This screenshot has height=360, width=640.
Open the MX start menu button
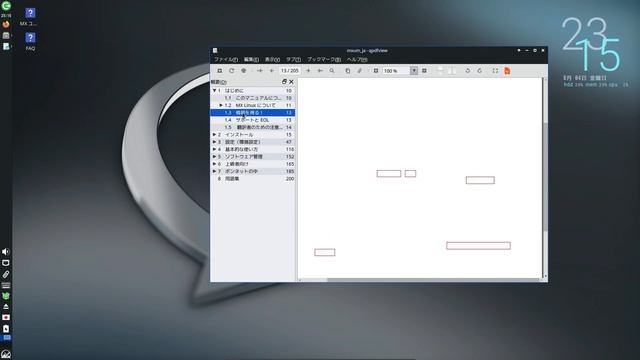coord(6,353)
